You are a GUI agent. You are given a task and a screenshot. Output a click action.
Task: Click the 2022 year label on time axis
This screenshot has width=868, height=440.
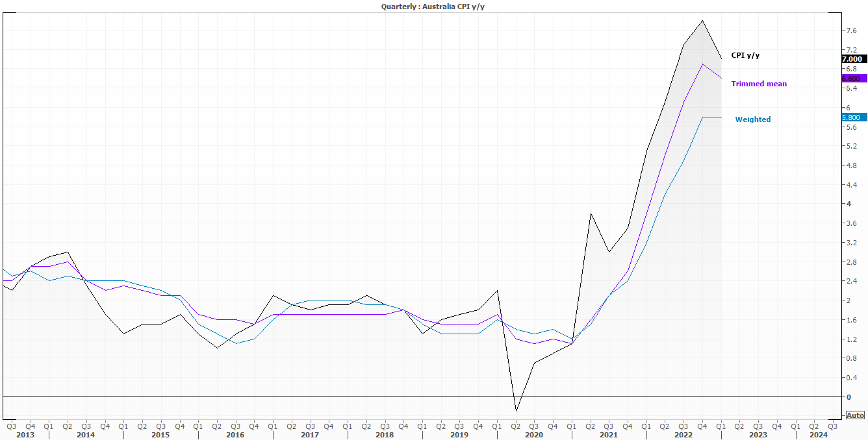pyautogui.click(x=683, y=435)
